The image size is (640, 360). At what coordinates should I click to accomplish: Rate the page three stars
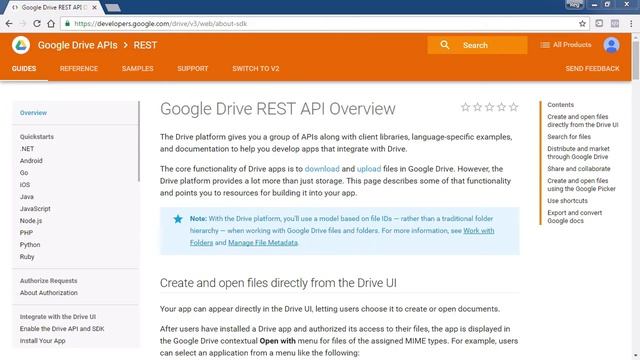point(489,107)
